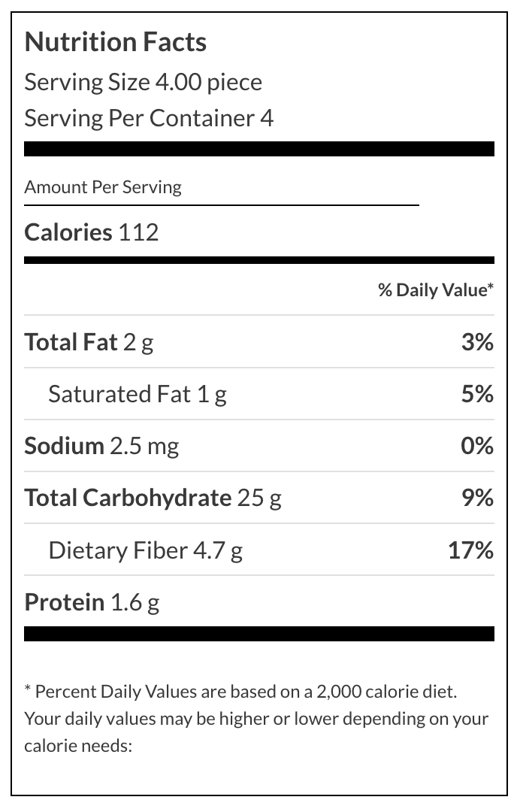Click the % Daily Value* column header
This screenshot has height=812, width=517.
click(x=435, y=290)
